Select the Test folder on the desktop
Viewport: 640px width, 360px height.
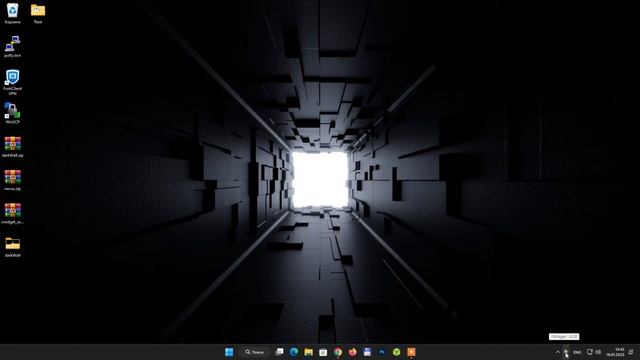click(x=38, y=13)
